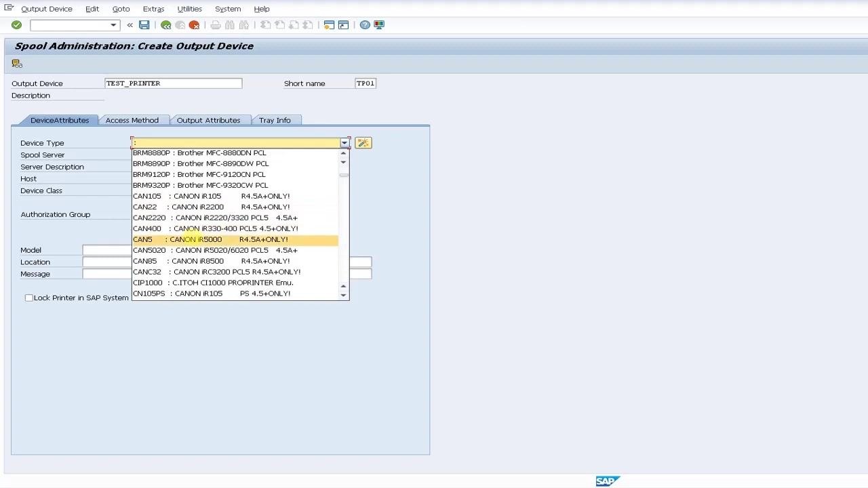Image resolution: width=868 pixels, height=488 pixels.
Task: Click the Output Device name input field
Action: pos(174,83)
